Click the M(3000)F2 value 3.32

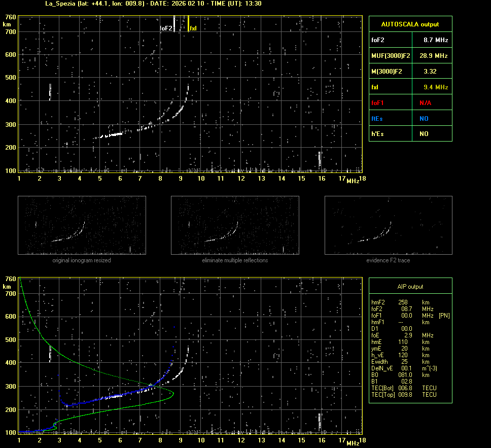pyautogui.click(x=430, y=72)
